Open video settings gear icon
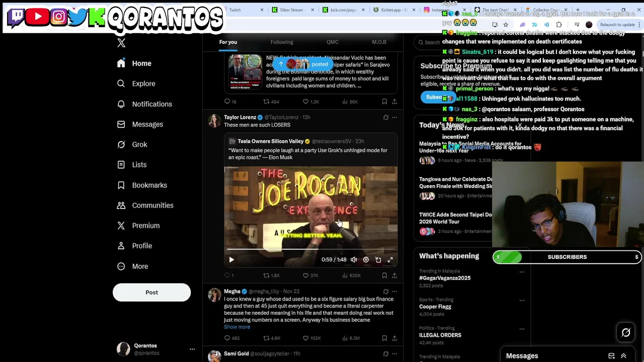This screenshot has height=362, width=644. [366, 259]
